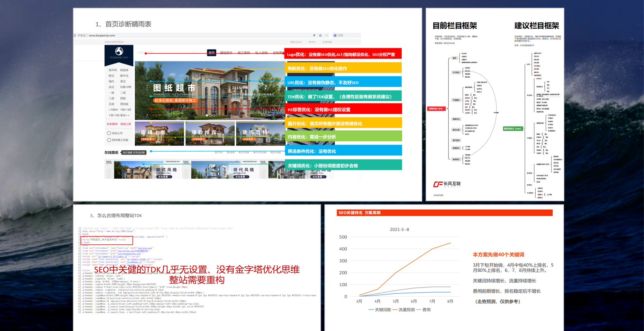This screenshot has height=331, width=644.
Task: Click the Baidu paw icon in search box
Action: point(335,35)
